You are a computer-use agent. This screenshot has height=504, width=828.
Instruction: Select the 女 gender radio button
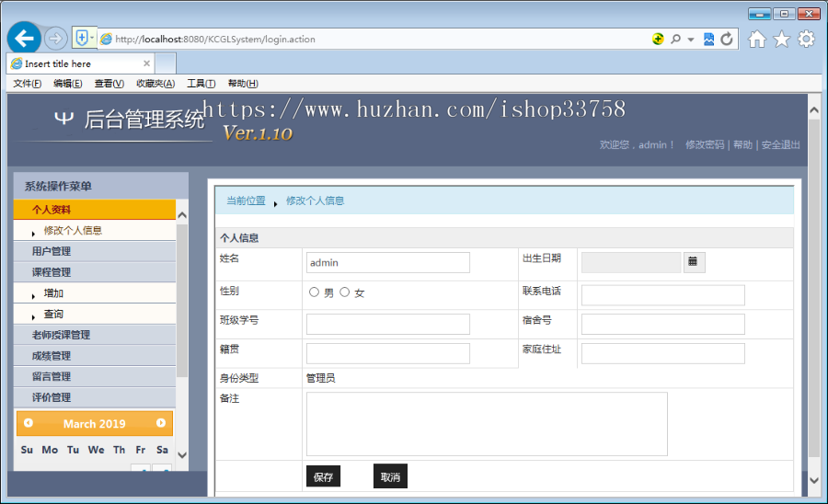pos(345,292)
